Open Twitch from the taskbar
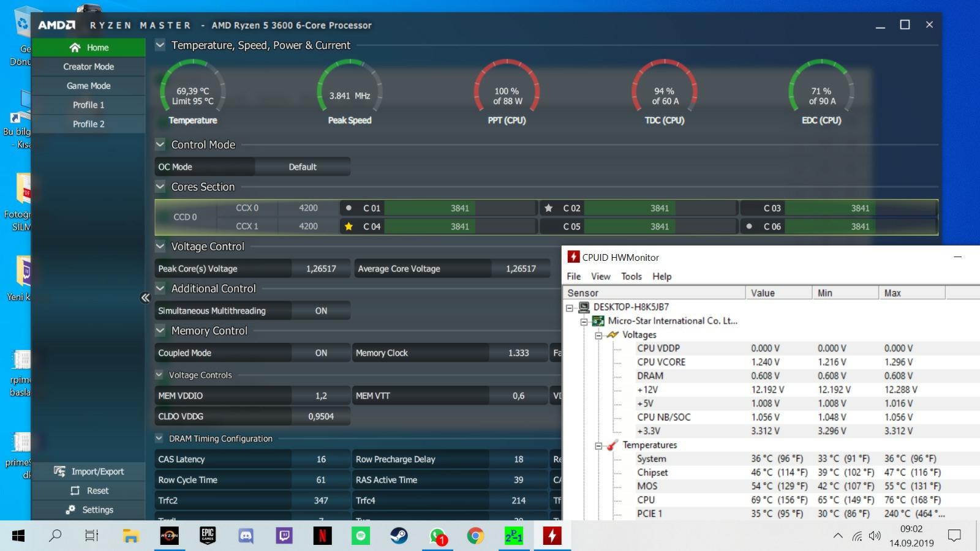Screen dimensions: 980x551 (x=284, y=536)
